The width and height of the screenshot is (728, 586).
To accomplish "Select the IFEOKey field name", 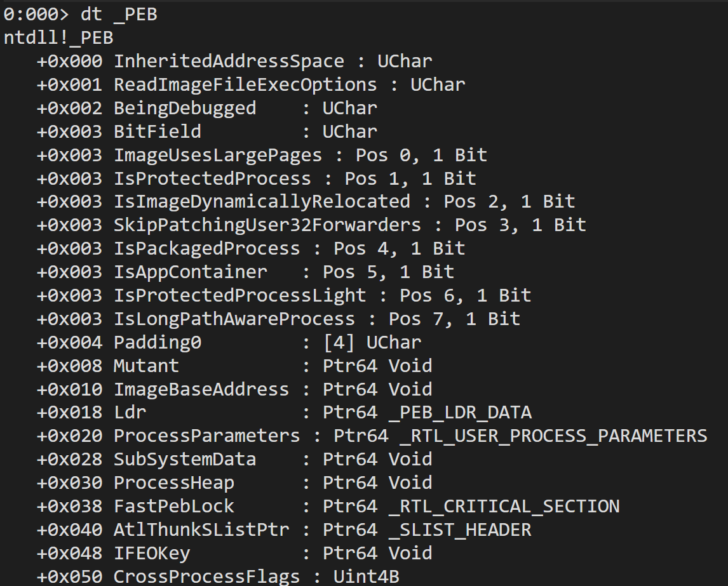I will click(x=152, y=553).
